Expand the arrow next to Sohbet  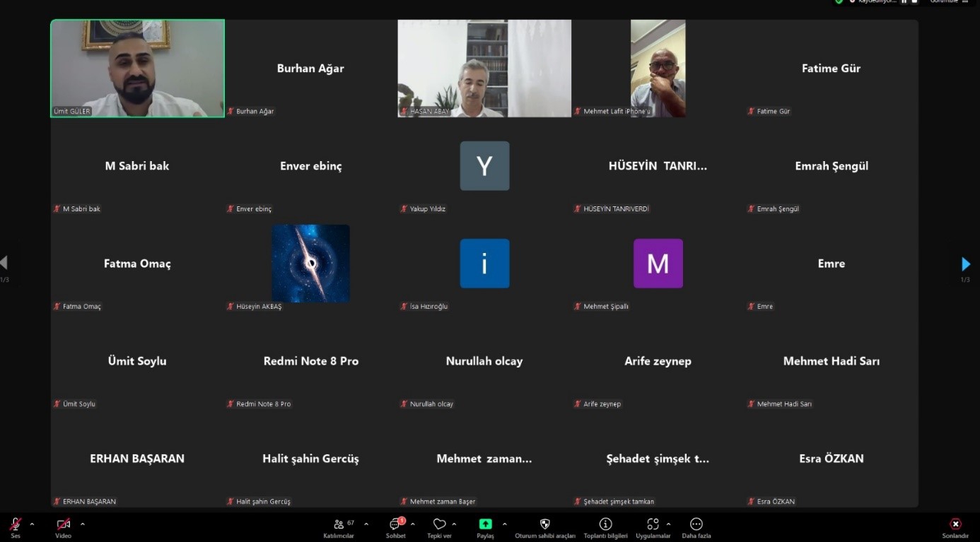click(x=413, y=524)
